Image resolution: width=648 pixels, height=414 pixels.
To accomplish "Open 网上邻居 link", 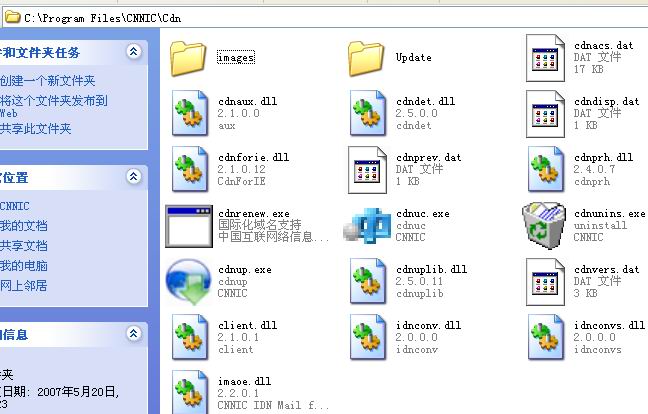I will click(x=24, y=285).
